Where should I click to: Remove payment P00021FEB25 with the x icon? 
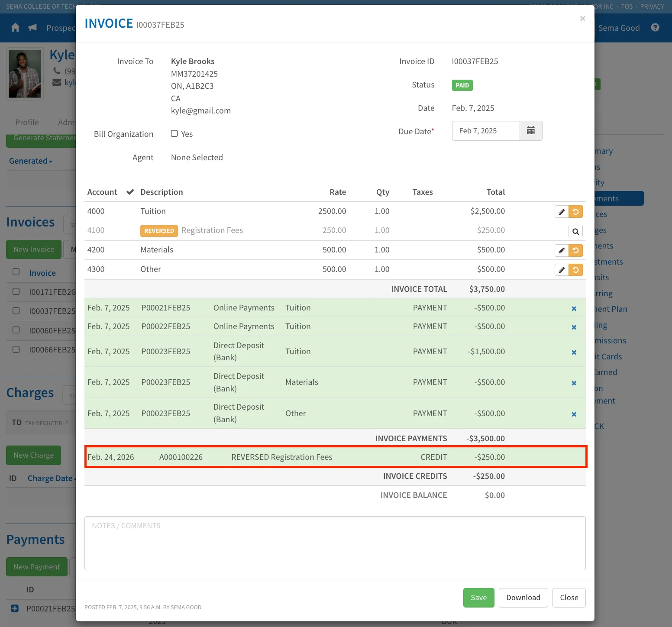tap(574, 309)
